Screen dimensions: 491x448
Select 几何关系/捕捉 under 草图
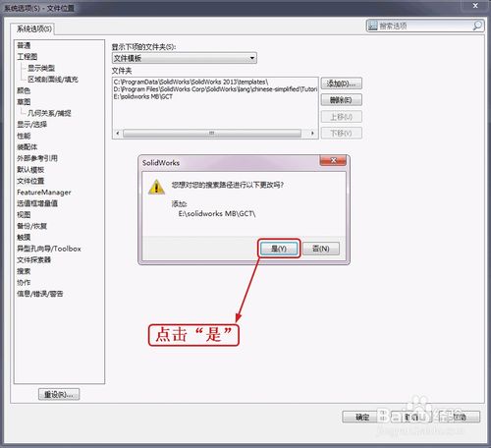pyautogui.click(x=49, y=113)
